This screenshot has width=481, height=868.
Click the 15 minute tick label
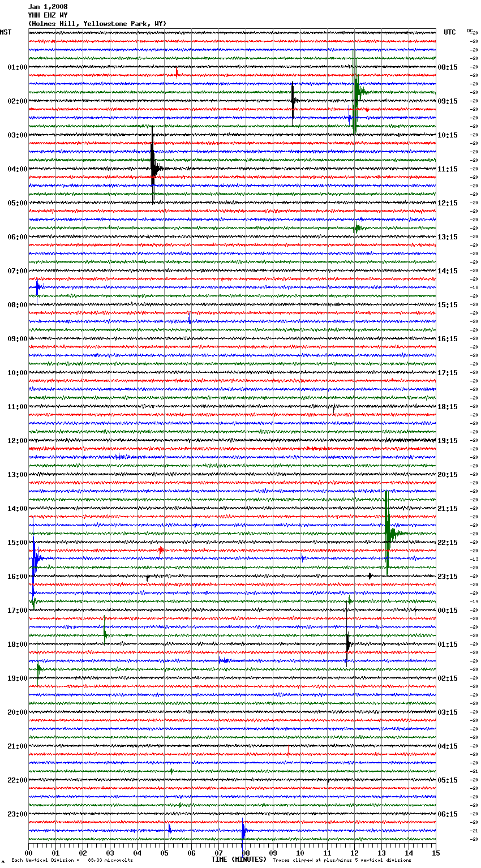tap(436, 853)
